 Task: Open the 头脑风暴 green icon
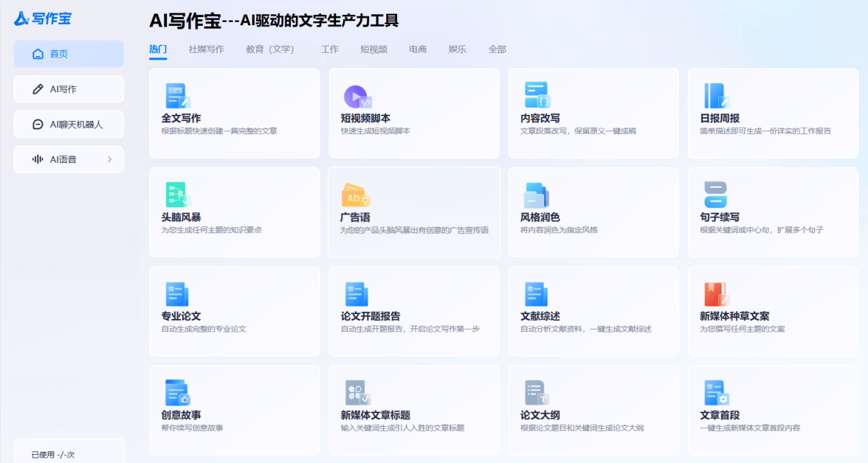click(177, 194)
